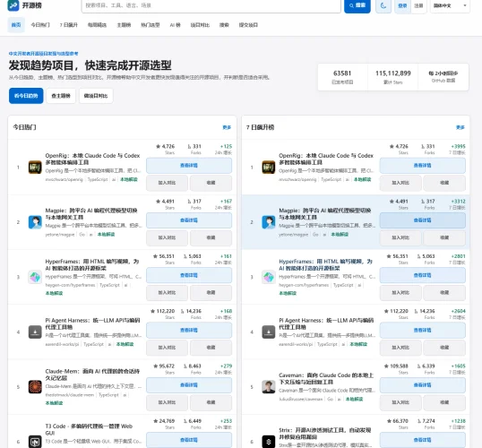Click 加入对比 for Caveman
Image resolution: width=482 pixels, height=448 pixels.
click(400, 402)
